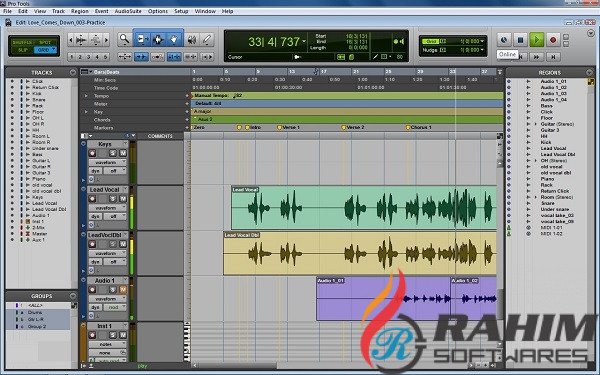
Task: Select the Lead Vocal audio region
Action: 364,208
